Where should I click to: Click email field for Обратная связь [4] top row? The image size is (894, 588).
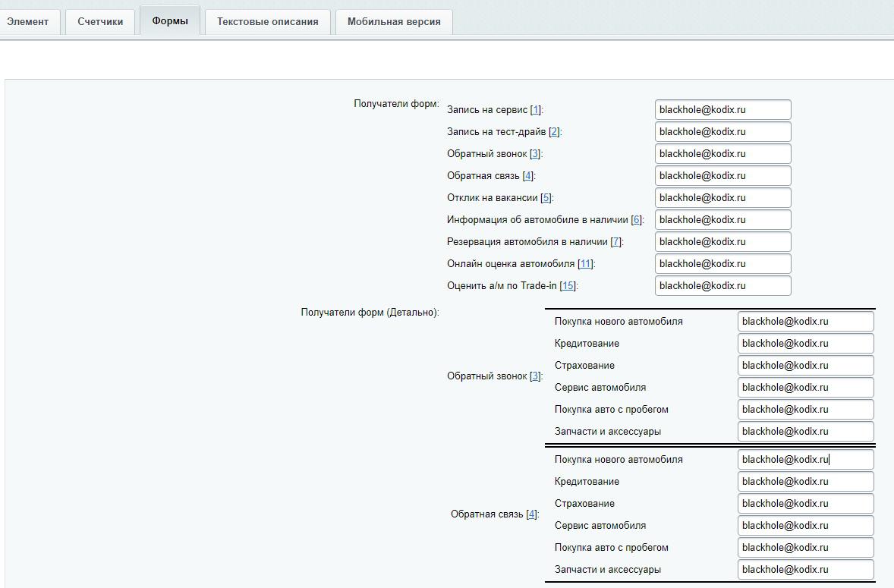pos(723,176)
